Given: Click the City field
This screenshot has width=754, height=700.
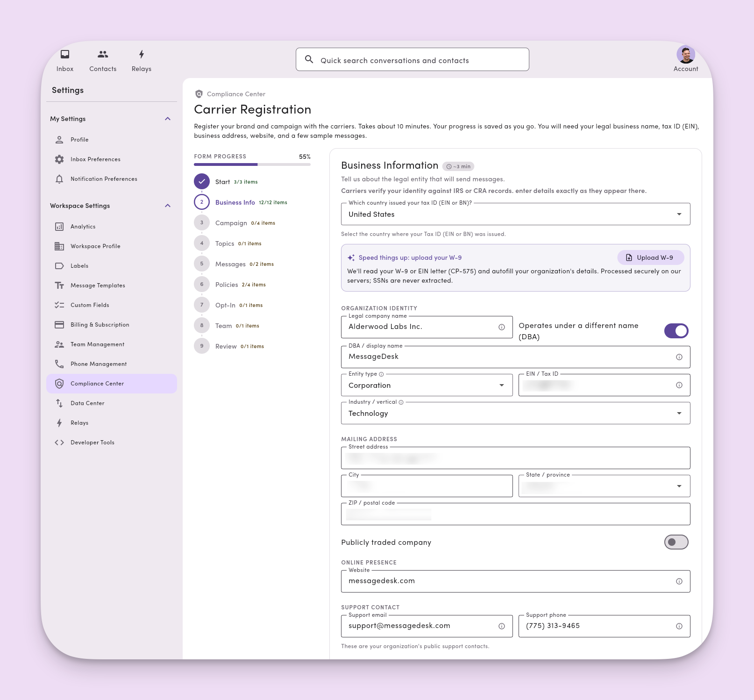Looking at the screenshot, I should pyautogui.click(x=427, y=486).
